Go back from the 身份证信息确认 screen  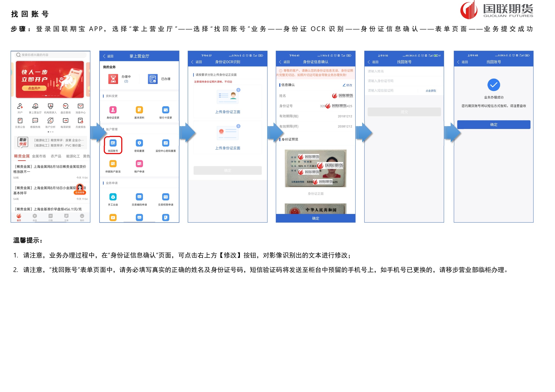pyautogui.click(x=284, y=62)
